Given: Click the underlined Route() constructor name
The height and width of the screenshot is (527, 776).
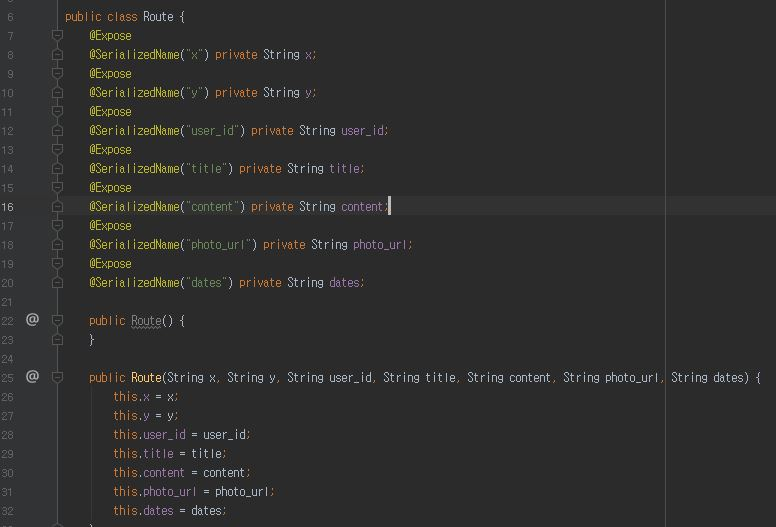Looking at the screenshot, I should click(x=146, y=321).
